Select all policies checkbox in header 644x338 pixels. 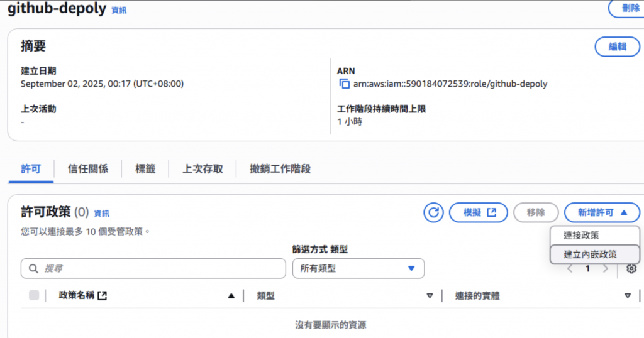click(x=34, y=295)
